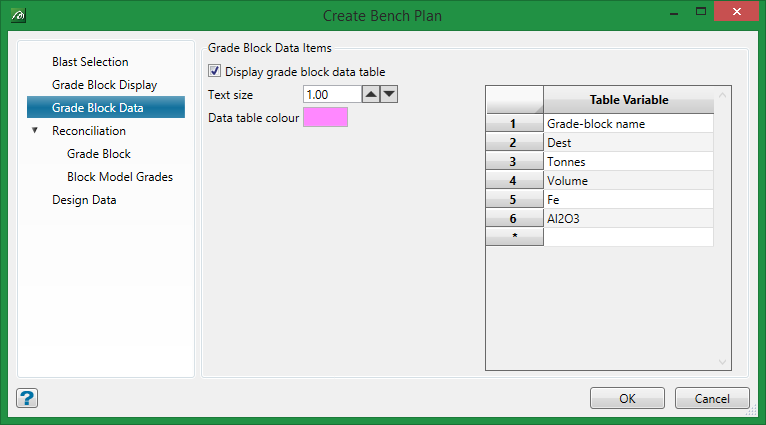Click the 'Volume' table cell
Image resolution: width=766 pixels, height=425 pixels.
pyautogui.click(x=629, y=181)
